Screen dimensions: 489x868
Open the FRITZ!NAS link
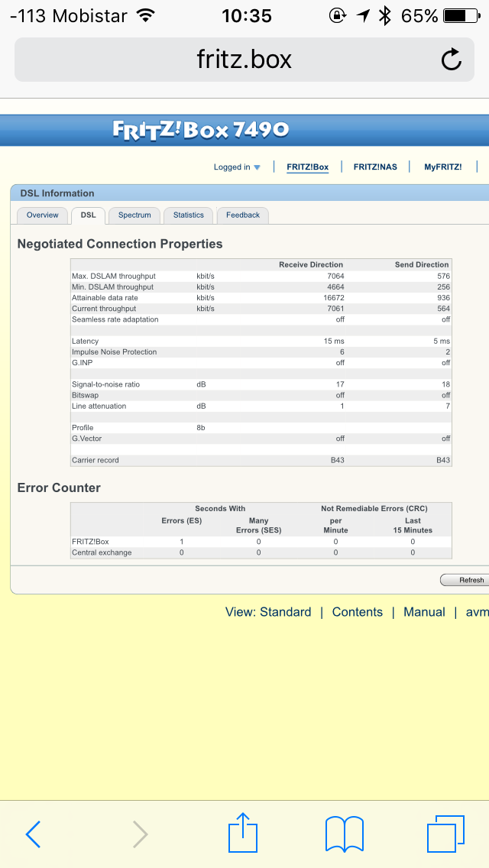[375, 167]
